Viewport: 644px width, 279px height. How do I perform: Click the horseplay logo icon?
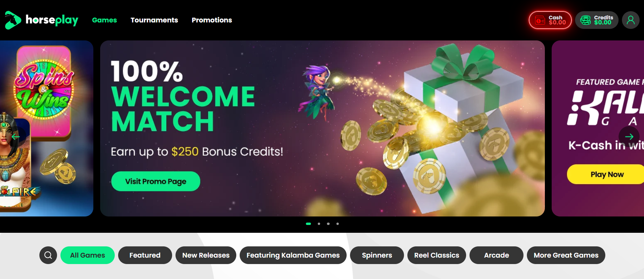(13, 20)
